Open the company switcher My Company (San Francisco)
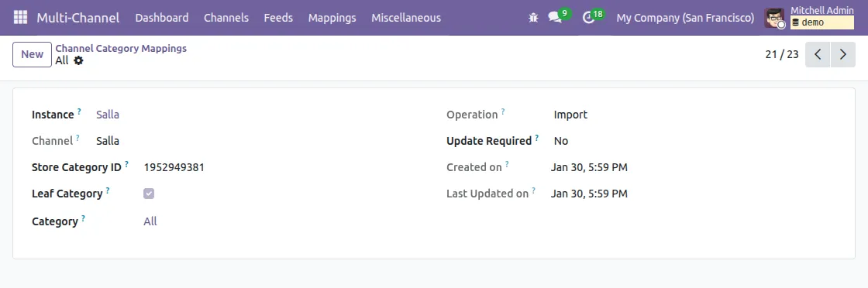Image resolution: width=868 pixels, height=288 pixels. pyautogui.click(x=685, y=18)
